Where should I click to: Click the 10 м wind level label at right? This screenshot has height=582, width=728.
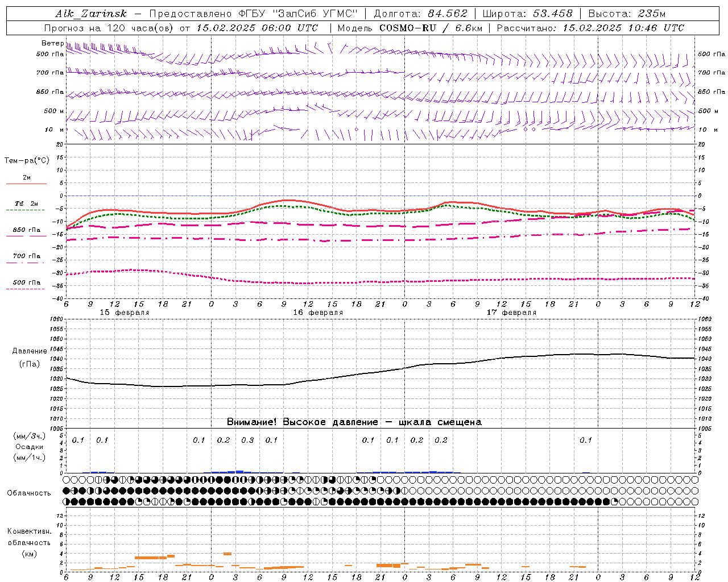[707, 130]
